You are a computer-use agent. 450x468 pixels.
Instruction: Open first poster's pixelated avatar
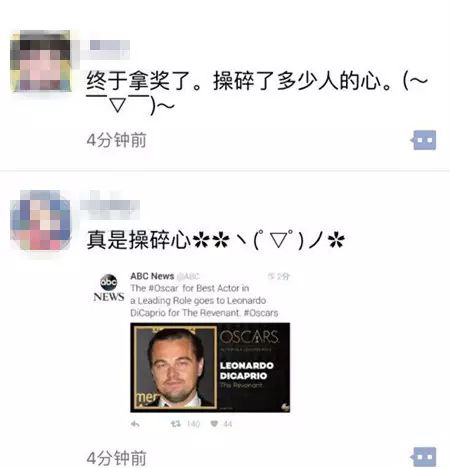(40, 61)
